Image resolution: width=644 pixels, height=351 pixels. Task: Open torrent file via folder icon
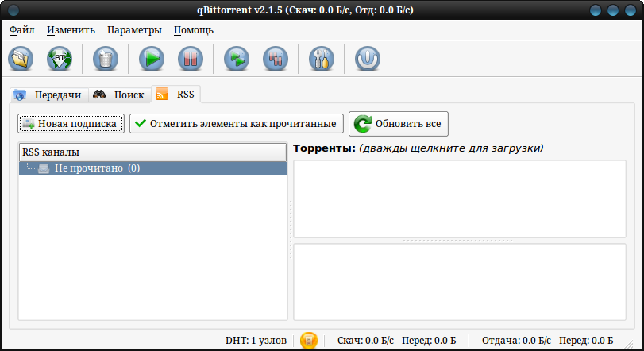[x=21, y=59]
